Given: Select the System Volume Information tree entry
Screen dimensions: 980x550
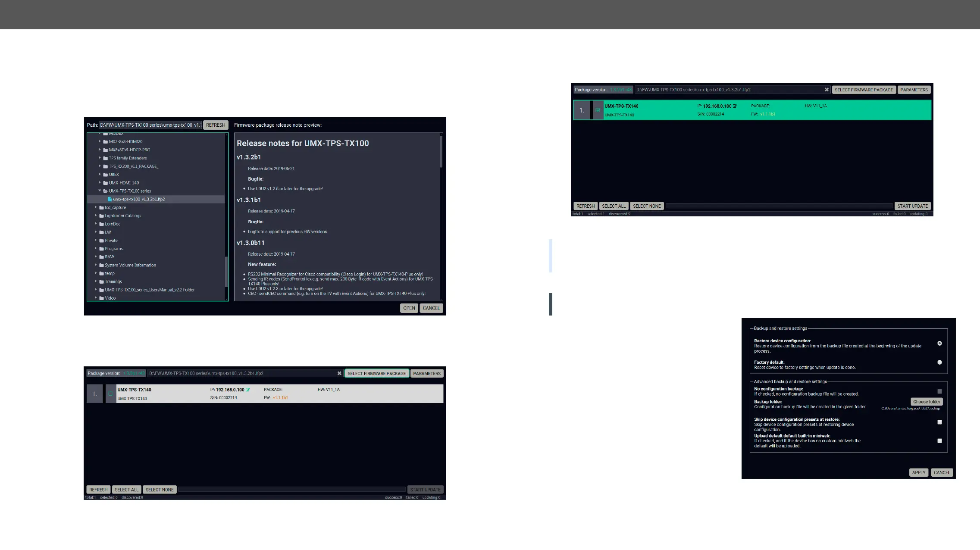Looking at the screenshot, I should click(x=130, y=265).
